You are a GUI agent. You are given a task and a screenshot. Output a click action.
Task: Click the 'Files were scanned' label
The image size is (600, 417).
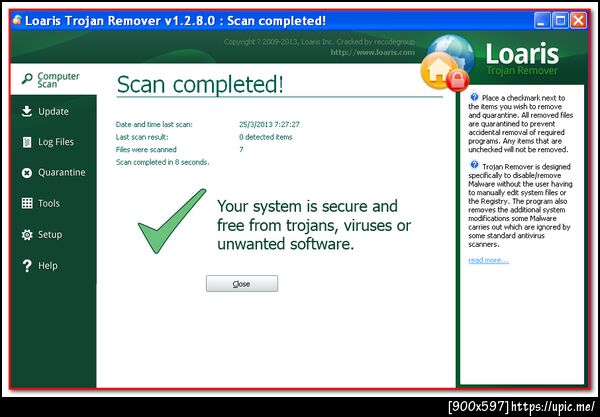pos(146,150)
